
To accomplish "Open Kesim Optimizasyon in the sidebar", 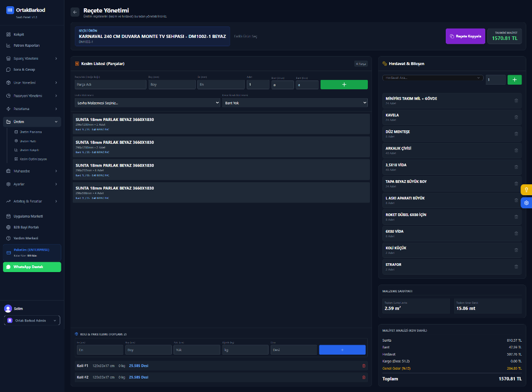I will [x=33, y=159].
